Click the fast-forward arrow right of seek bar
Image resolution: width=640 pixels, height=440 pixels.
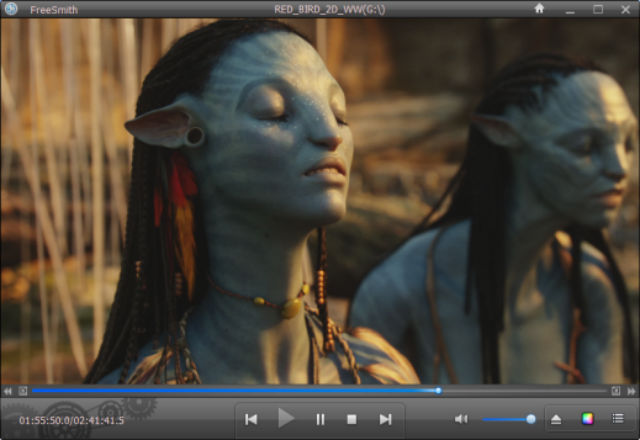tap(631, 391)
